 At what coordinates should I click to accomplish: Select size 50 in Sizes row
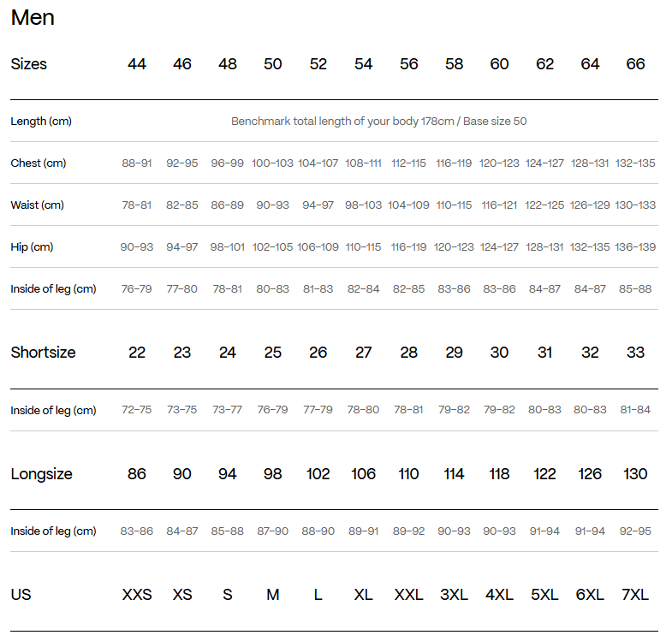pyautogui.click(x=272, y=64)
